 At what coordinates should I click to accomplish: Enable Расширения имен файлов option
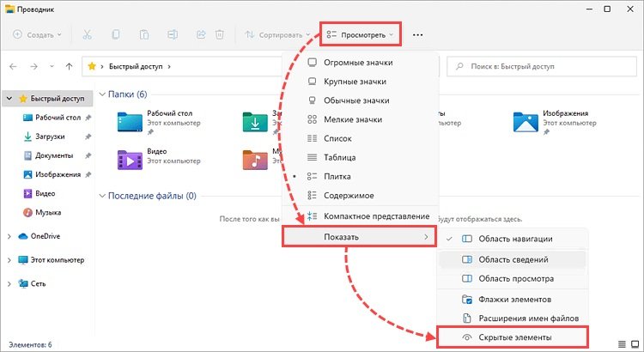[x=513, y=319]
